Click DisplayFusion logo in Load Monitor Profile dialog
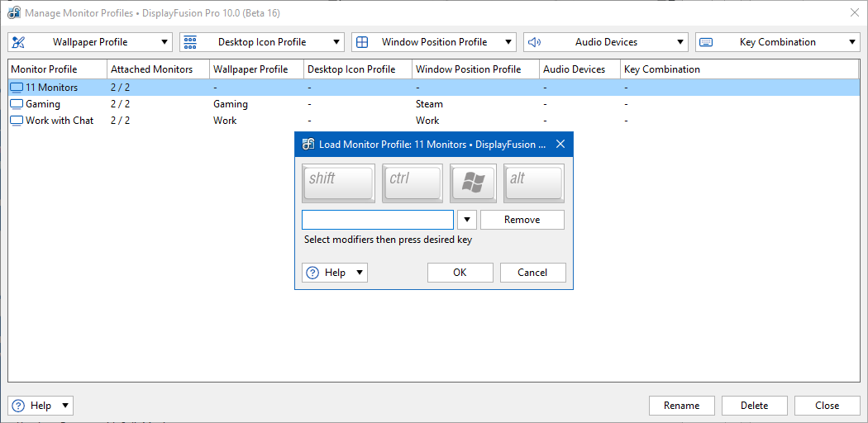 click(308, 145)
